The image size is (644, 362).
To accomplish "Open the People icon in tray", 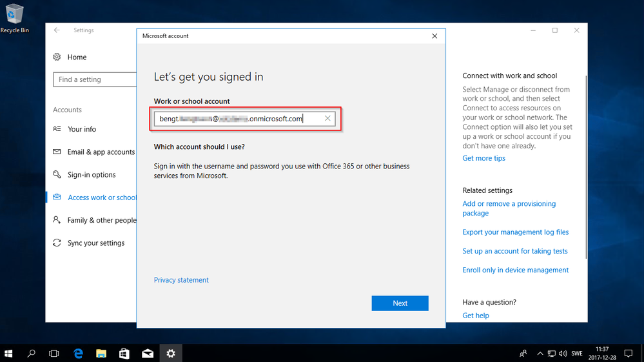I will (x=523, y=354).
